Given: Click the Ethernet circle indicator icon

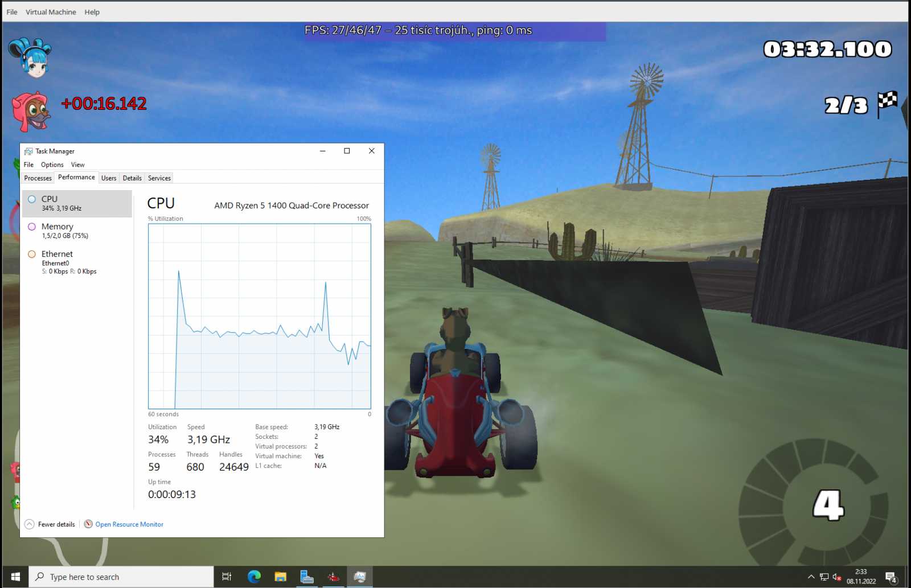Looking at the screenshot, I should [x=32, y=254].
